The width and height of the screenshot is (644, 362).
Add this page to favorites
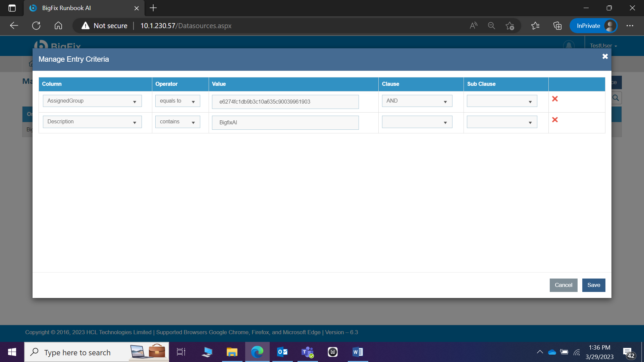510,26
